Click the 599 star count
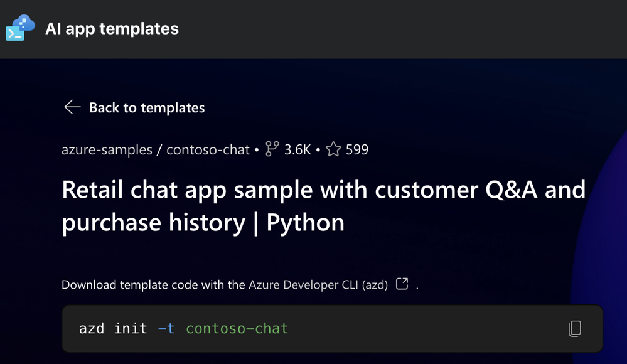 [x=356, y=150]
